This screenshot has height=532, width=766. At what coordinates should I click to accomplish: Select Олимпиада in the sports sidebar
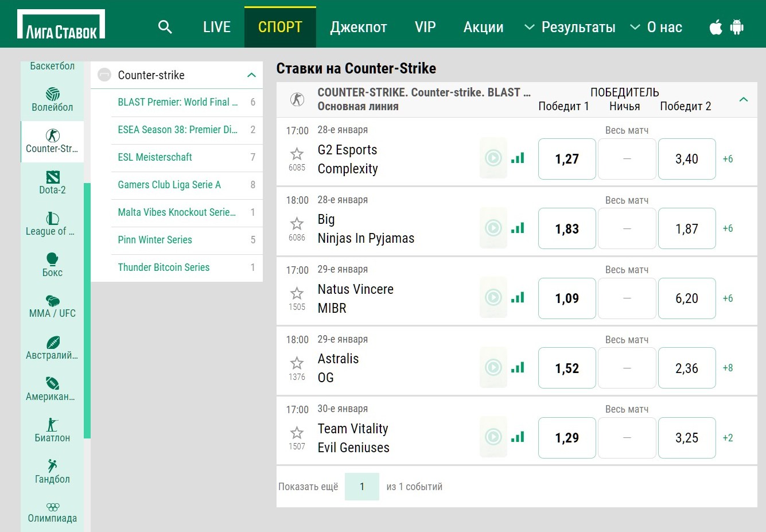[x=52, y=512]
